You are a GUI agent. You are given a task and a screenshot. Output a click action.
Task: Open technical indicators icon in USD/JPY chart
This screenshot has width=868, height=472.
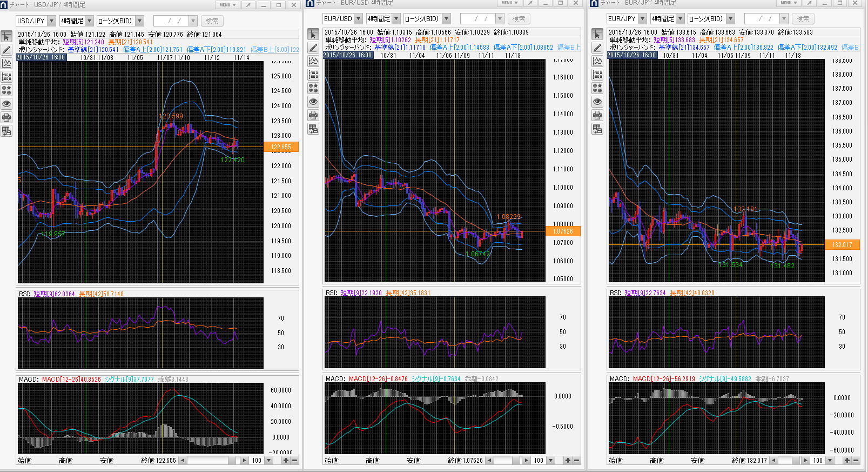6,63
